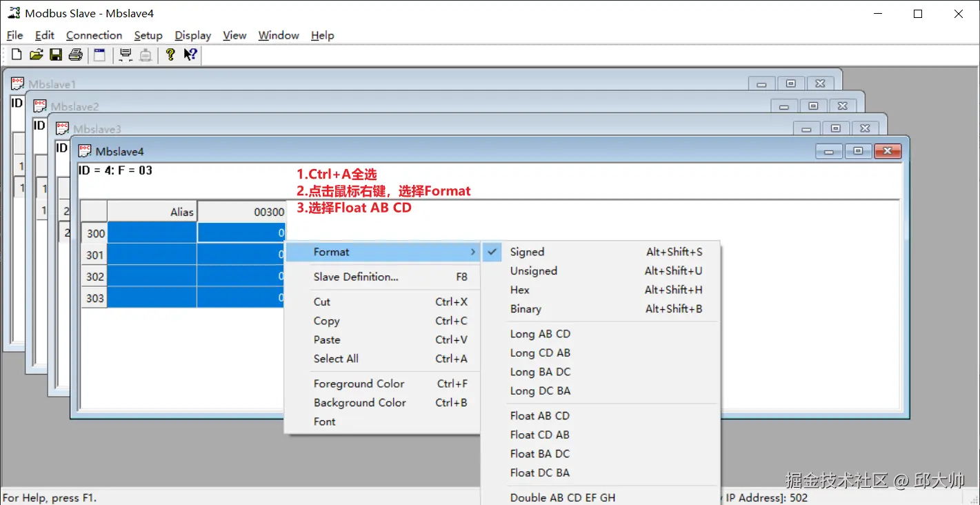Screen dimensions: 980x505
Task: Select the checked Signed format option
Action: tap(601, 252)
